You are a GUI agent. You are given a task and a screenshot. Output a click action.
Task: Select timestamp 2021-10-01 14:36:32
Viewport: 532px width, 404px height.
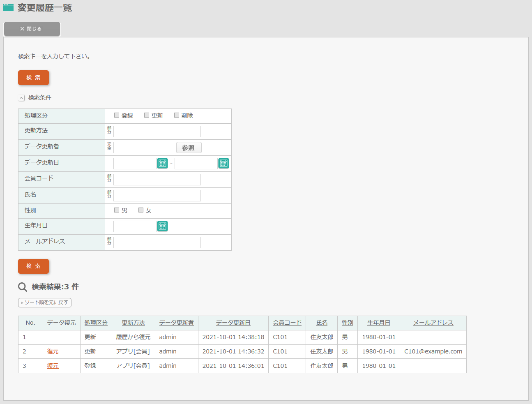coord(233,351)
